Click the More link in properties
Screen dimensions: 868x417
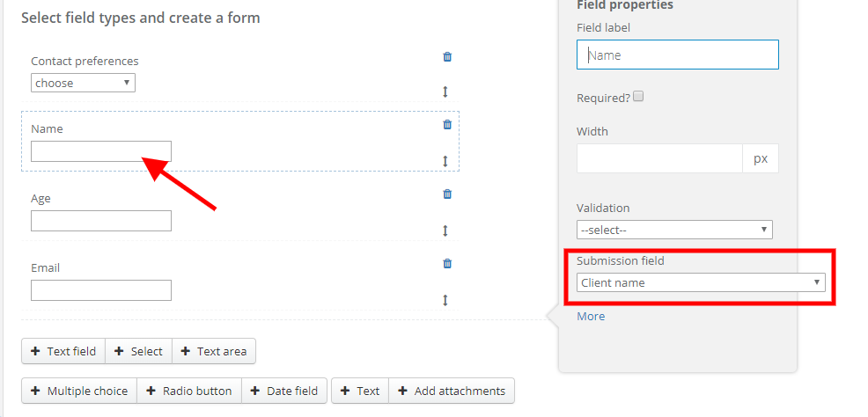[x=591, y=316]
